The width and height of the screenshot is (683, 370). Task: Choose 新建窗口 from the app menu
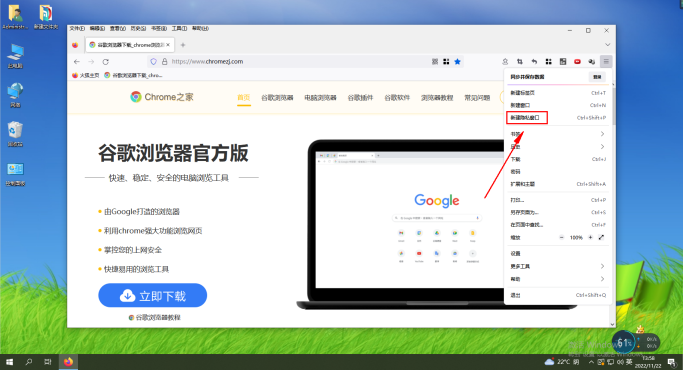pyautogui.click(x=558, y=105)
